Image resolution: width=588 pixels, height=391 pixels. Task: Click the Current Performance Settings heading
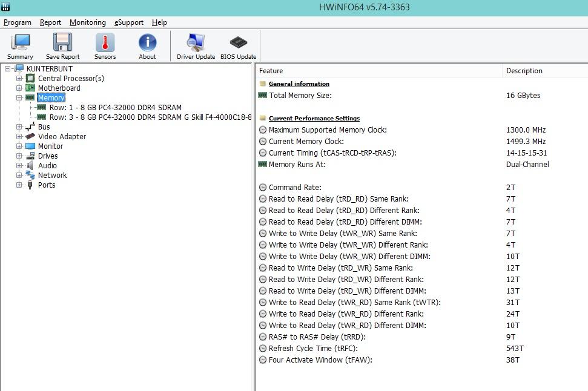pyautogui.click(x=314, y=119)
